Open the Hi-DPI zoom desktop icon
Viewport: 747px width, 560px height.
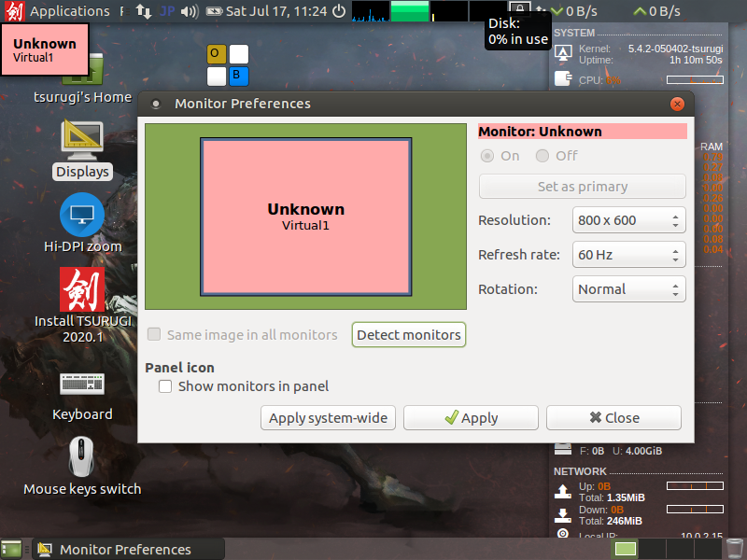click(x=82, y=223)
